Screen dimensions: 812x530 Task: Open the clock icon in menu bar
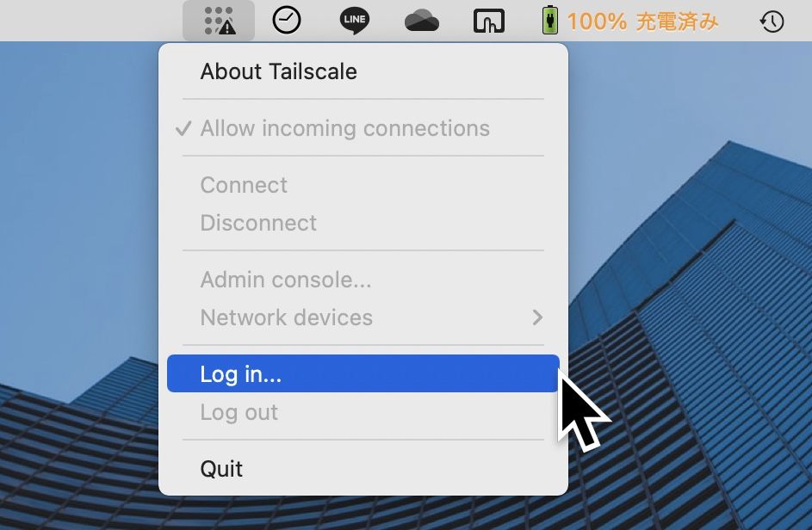pyautogui.click(x=287, y=21)
